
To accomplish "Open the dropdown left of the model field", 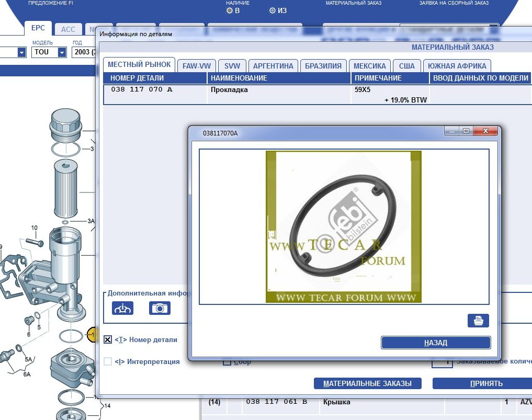I will (22, 52).
